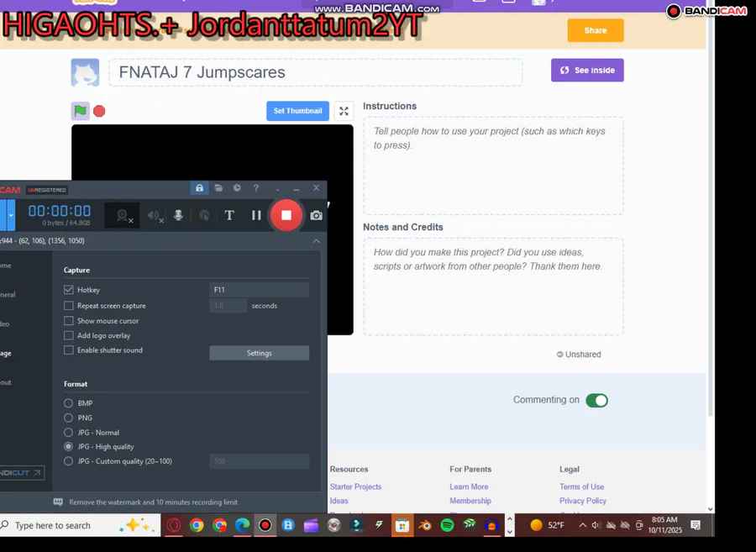Screen dimensions: 756x552
Task: Open Blender from the taskbar
Action: pyautogui.click(x=424, y=525)
